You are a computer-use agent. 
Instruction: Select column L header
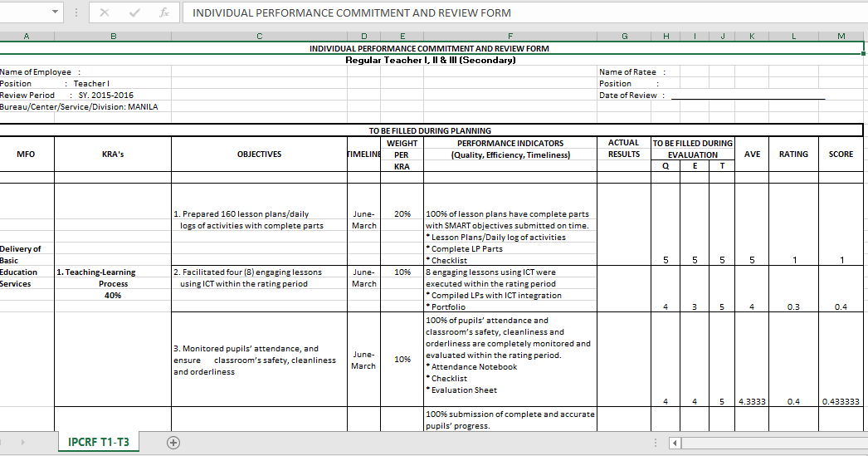[x=793, y=36]
